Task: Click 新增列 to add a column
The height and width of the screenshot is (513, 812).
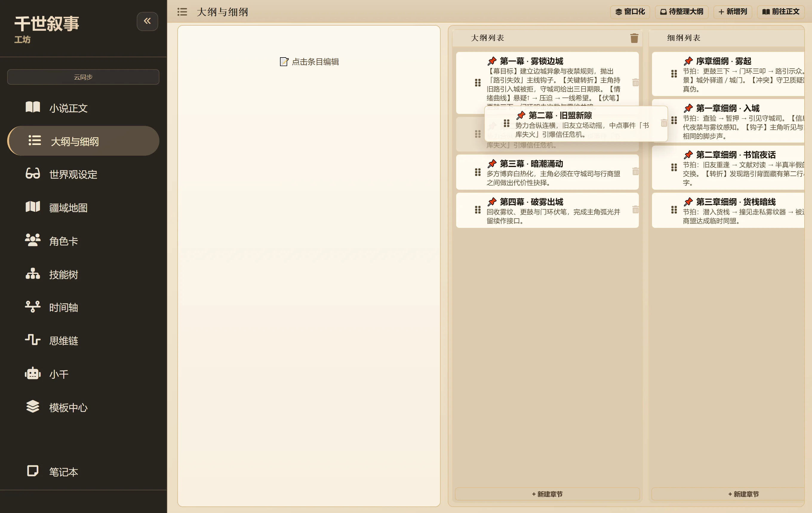Action: (x=733, y=12)
